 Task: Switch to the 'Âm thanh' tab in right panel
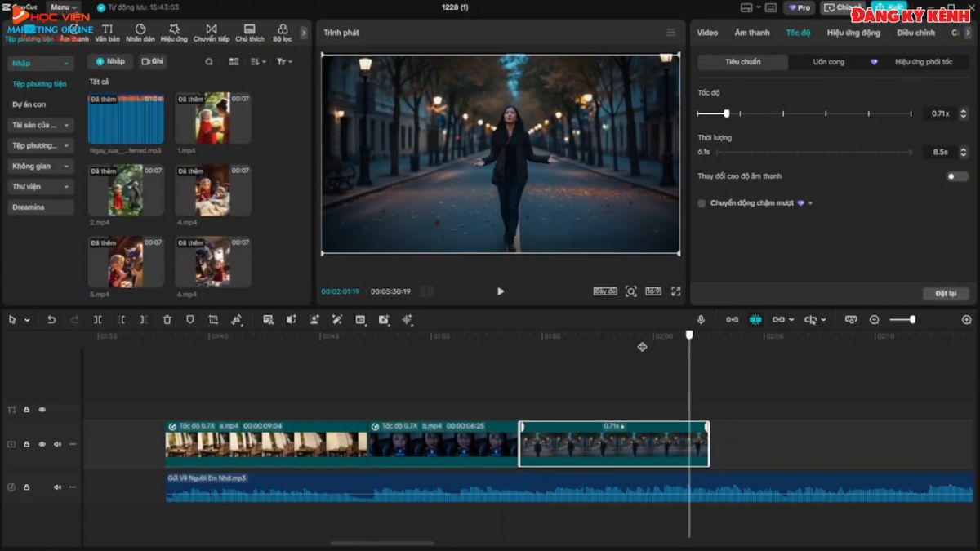tap(751, 33)
